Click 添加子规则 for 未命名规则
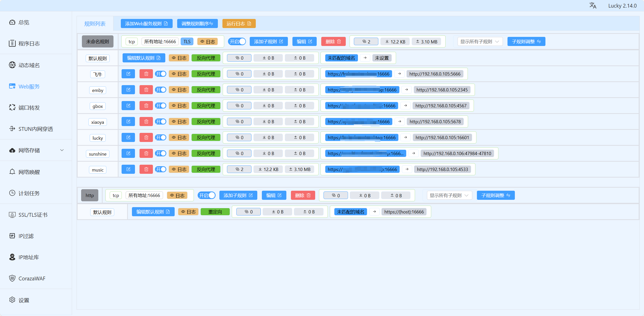 [269, 41]
